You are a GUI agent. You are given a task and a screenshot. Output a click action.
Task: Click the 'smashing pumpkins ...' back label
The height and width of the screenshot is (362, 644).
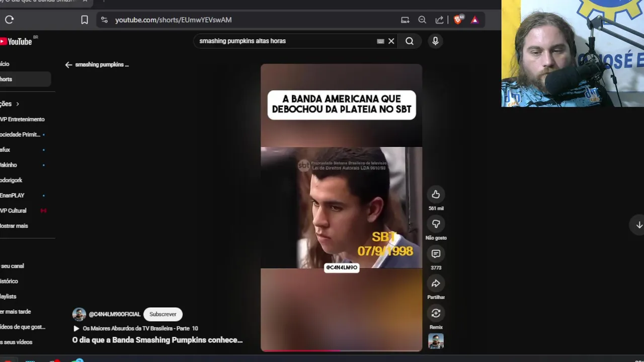(x=102, y=65)
